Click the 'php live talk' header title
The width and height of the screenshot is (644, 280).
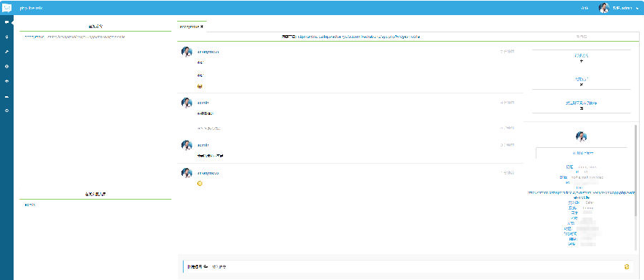point(31,8)
